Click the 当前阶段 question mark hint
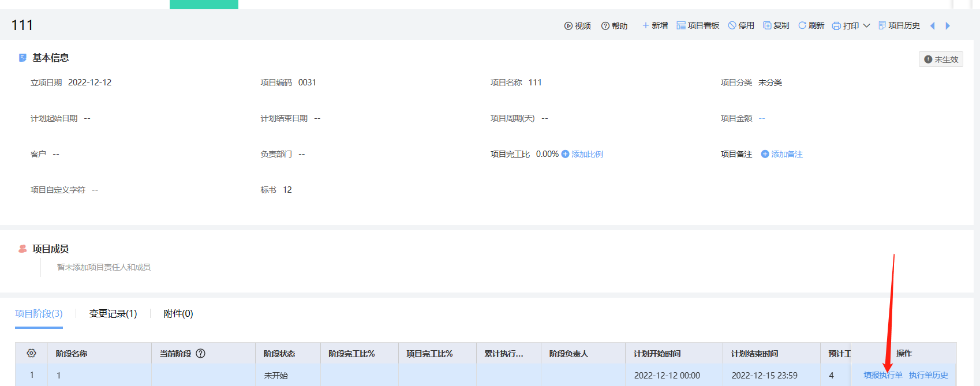Image resolution: width=980 pixels, height=386 pixels. pos(201,354)
